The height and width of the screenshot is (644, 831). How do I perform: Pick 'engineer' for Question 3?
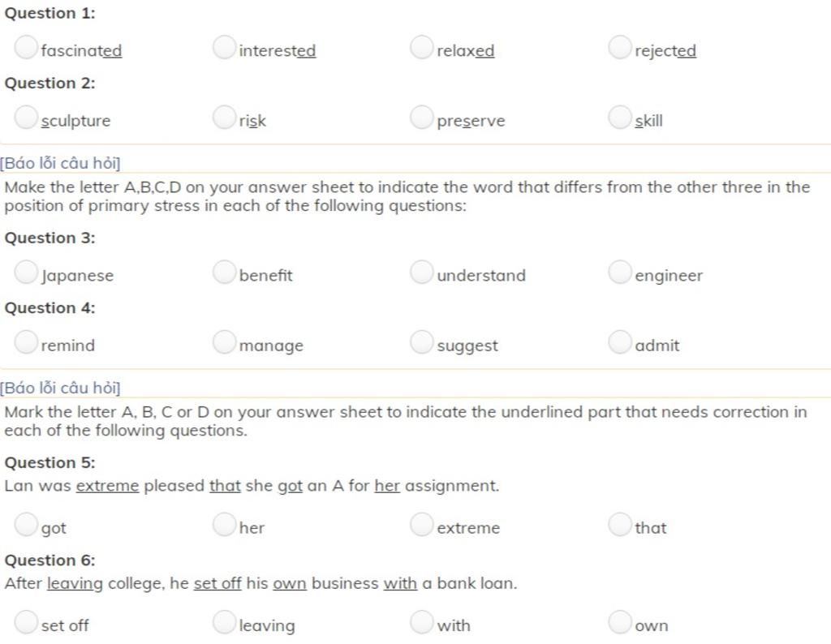click(x=620, y=272)
